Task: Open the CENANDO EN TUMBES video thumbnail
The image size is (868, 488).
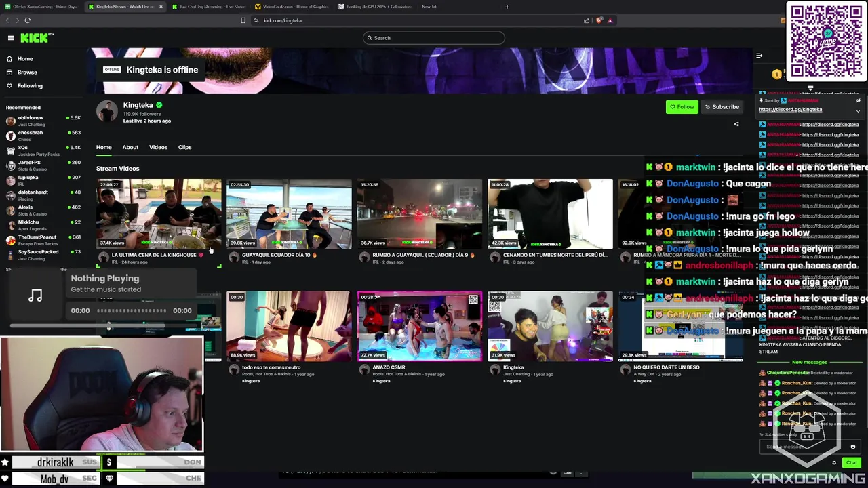Action: pyautogui.click(x=550, y=214)
